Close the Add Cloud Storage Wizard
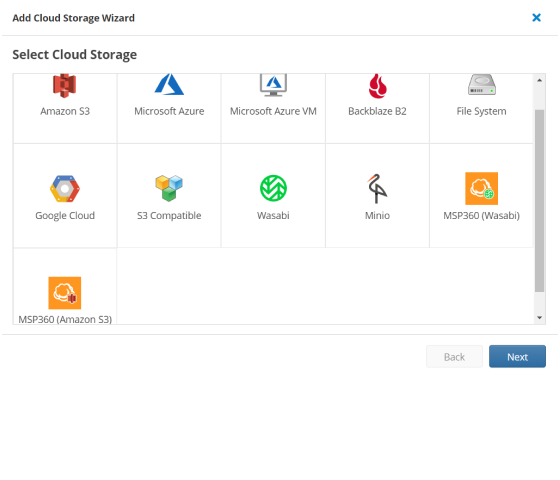This screenshot has width=560, height=480. (x=536, y=18)
